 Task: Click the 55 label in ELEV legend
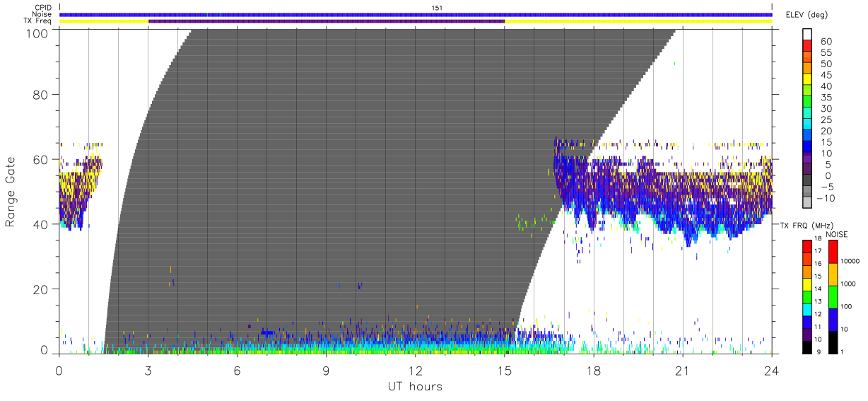826,53
